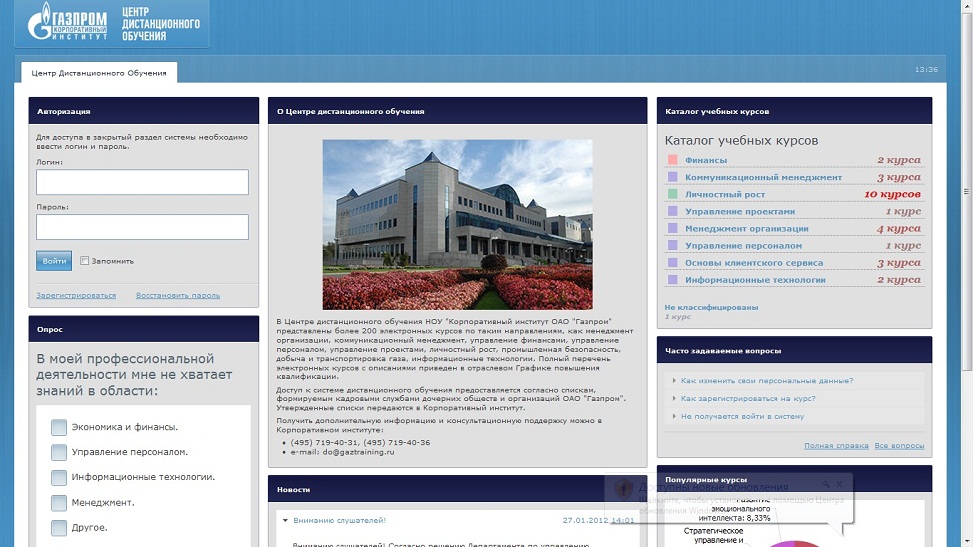Click the wrench icon on the update notification

point(826,484)
